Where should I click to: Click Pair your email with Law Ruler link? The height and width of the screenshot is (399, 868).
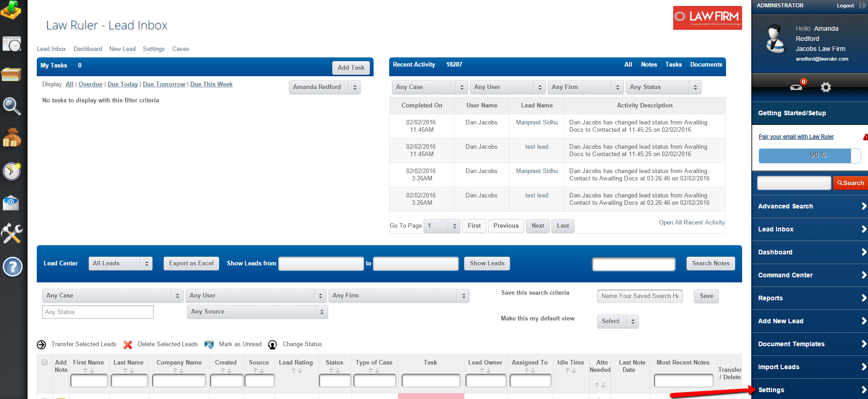[x=796, y=137]
